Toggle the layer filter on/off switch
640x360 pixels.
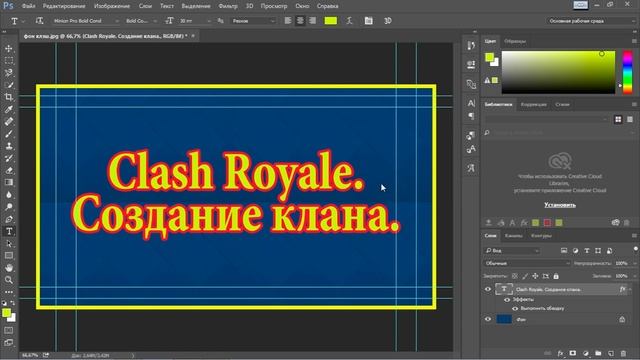[x=636, y=249]
